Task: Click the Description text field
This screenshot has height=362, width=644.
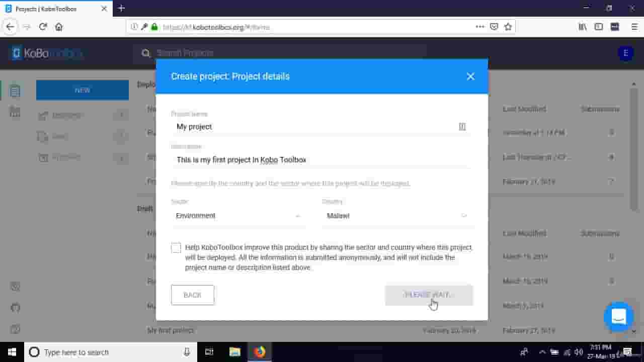Action: 321,160
